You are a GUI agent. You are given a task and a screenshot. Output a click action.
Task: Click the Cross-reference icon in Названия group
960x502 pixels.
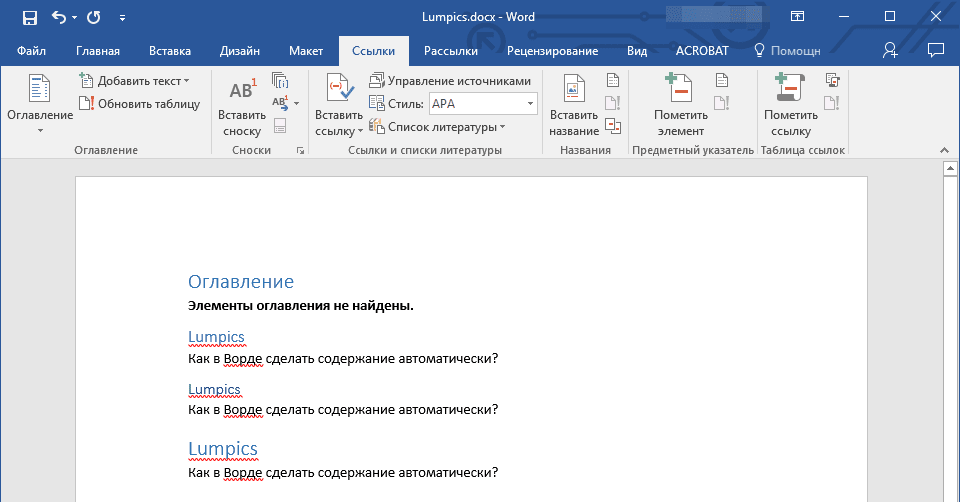pos(613,126)
